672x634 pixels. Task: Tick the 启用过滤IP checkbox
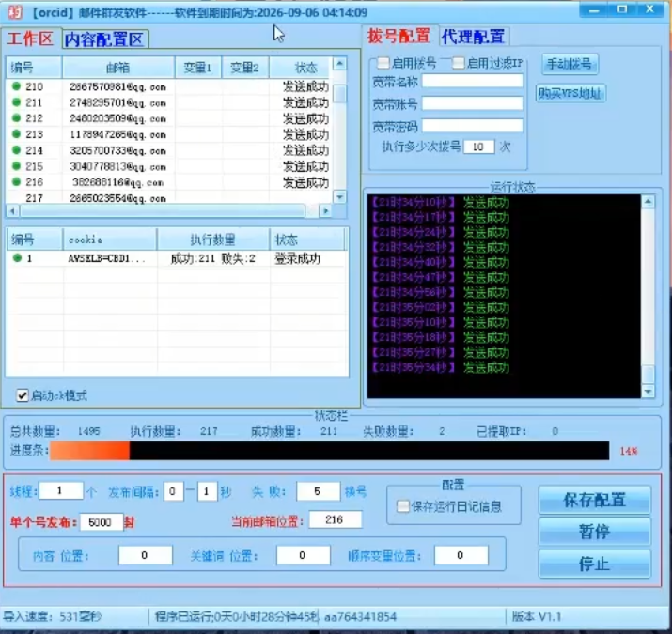click(459, 63)
